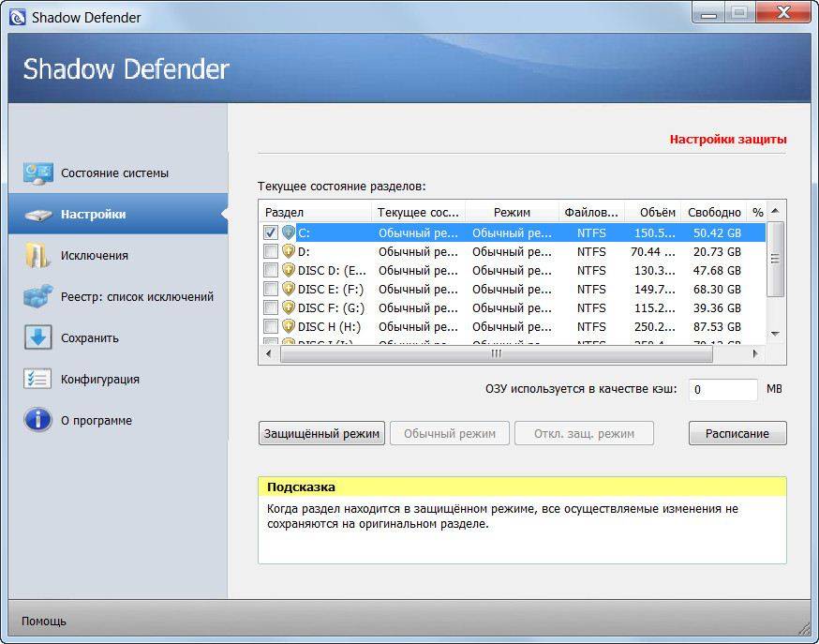
Task: Click the 250.2... volume cell
Action: pos(654,327)
